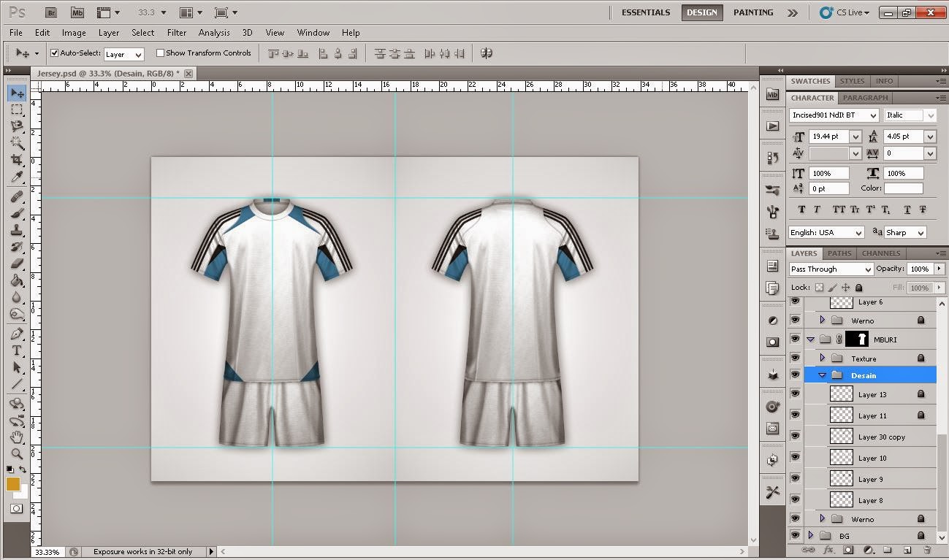Click the Add layer mask icon
Screen dimensions: 949x560
tap(848, 550)
